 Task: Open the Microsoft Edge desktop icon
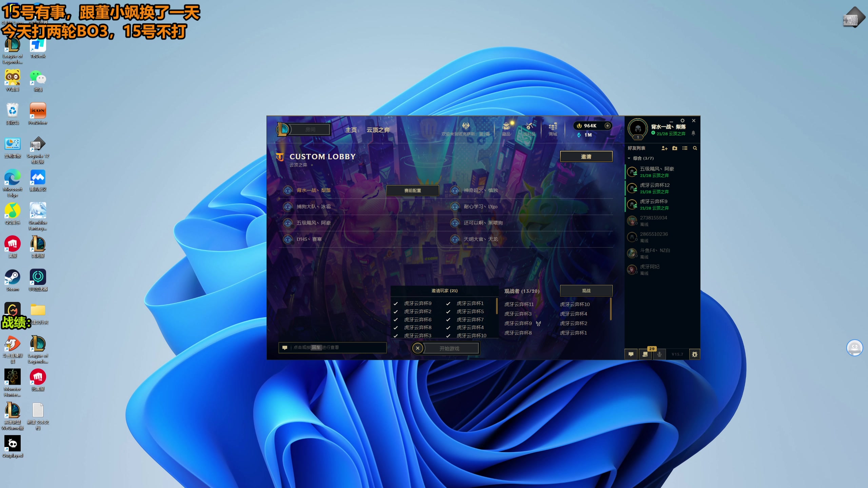(13, 183)
